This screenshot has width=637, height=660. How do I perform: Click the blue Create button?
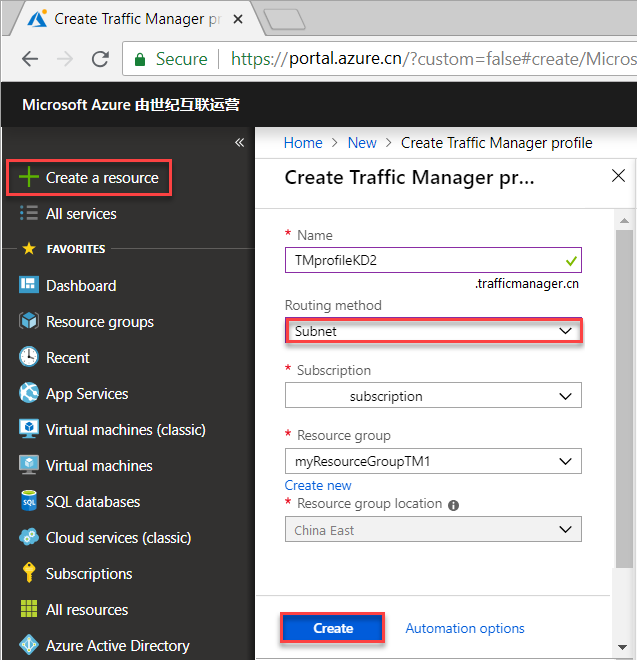pyautogui.click(x=333, y=628)
